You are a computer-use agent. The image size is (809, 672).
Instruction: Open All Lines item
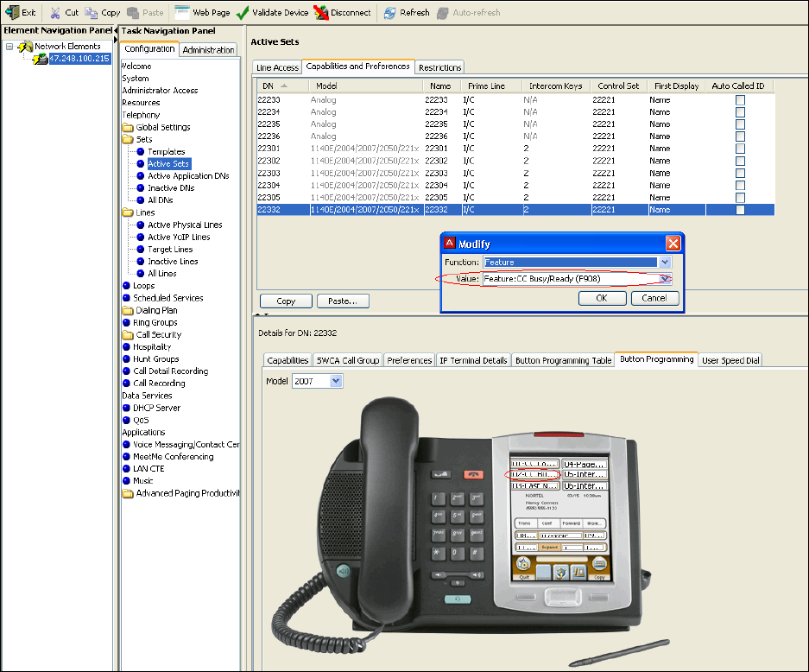point(162,274)
